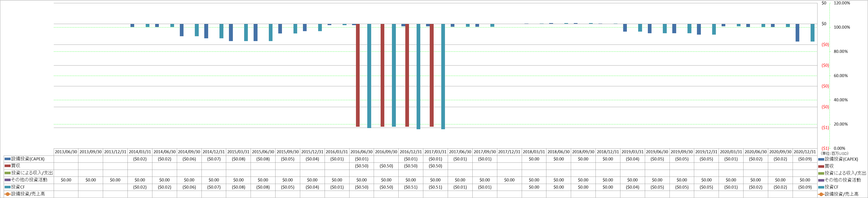Select 投資による収入/支出 in the left legend

[32, 173]
